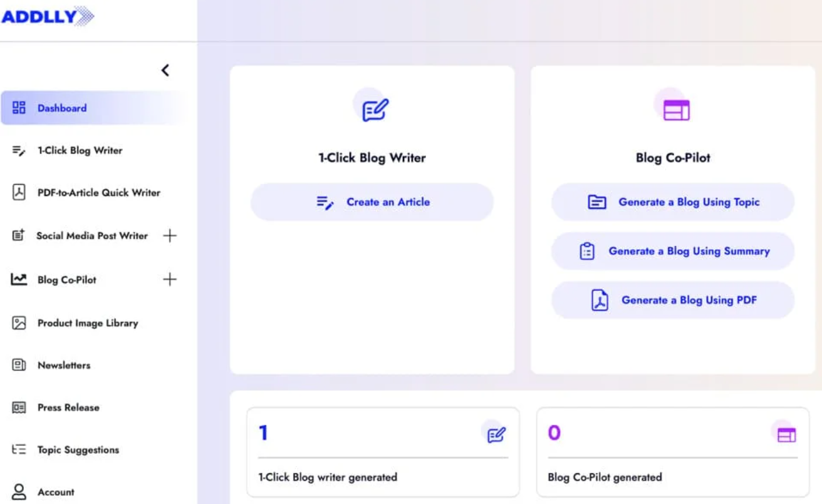Select the 1-Click Blog Writer sidebar icon

point(17,150)
